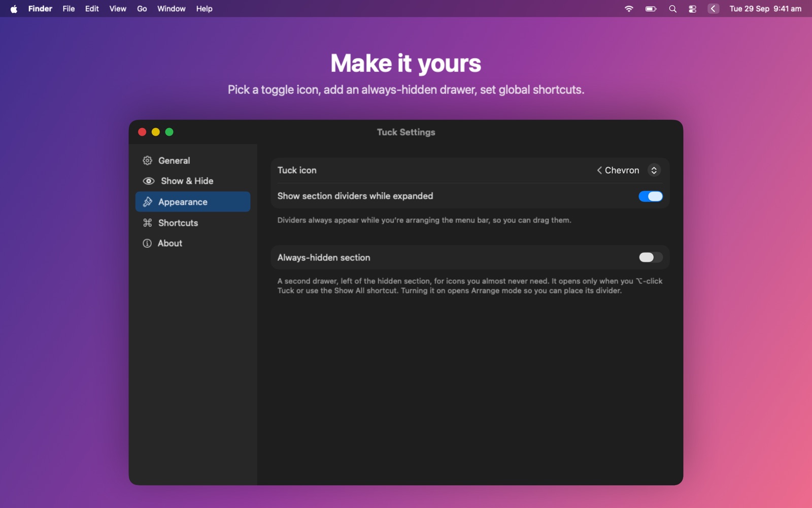Click the 'Make it yours' heading
The width and height of the screenshot is (812, 508).
[406, 63]
